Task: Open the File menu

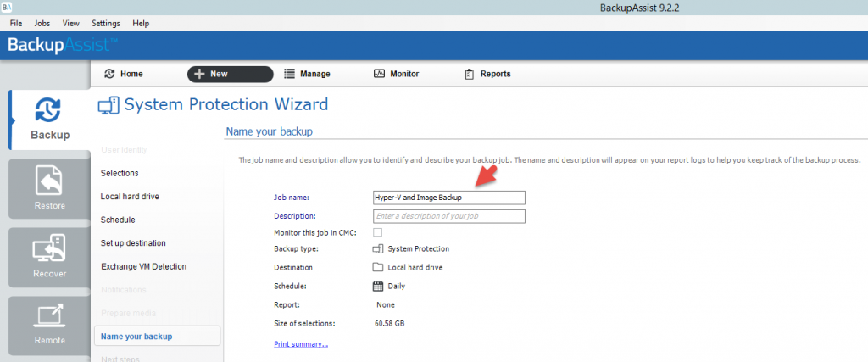Action: tap(15, 23)
